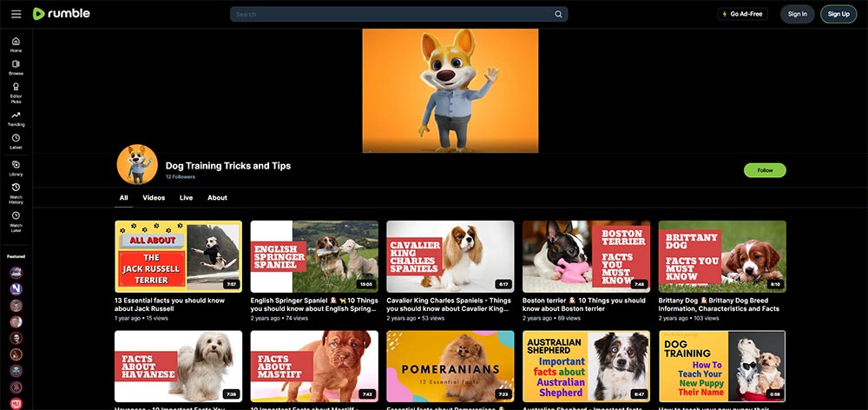
Task: Click the channel banner image
Action: [x=450, y=91]
